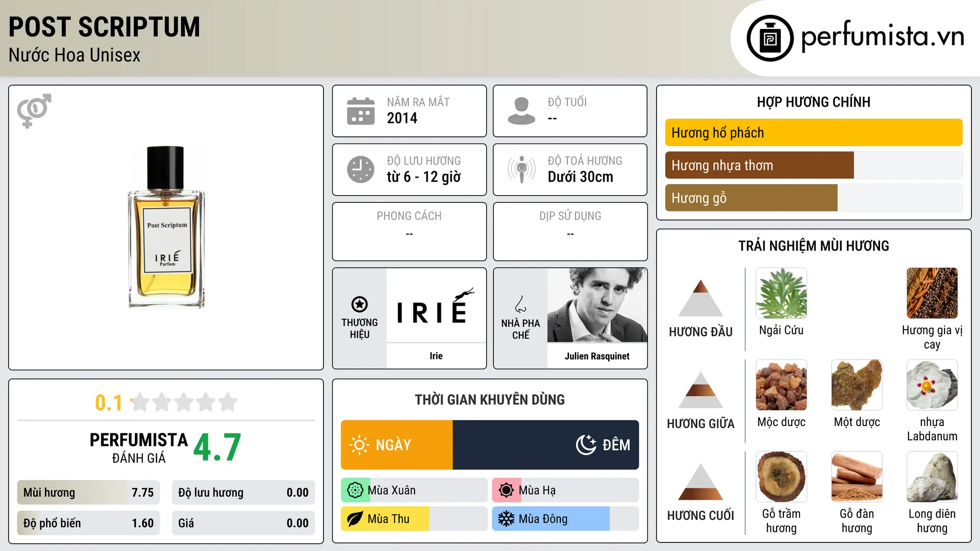Click the star badge icon above Thương hiệu

click(x=359, y=304)
